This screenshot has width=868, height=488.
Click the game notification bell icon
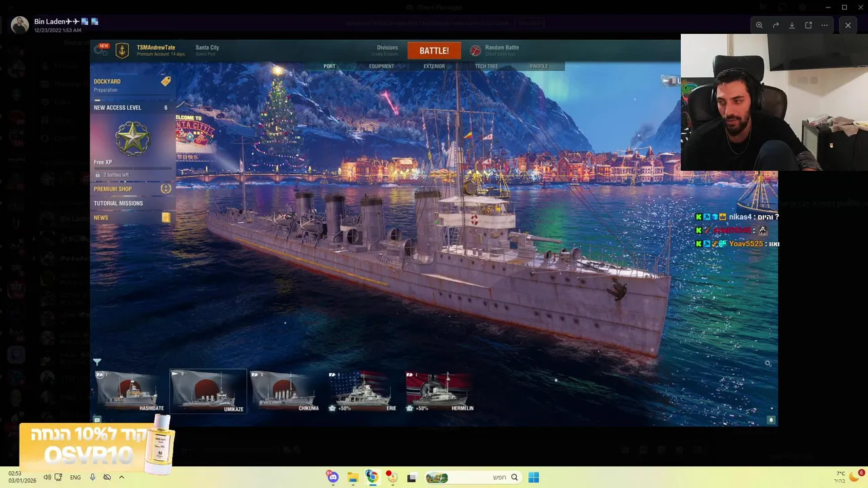pos(771,420)
